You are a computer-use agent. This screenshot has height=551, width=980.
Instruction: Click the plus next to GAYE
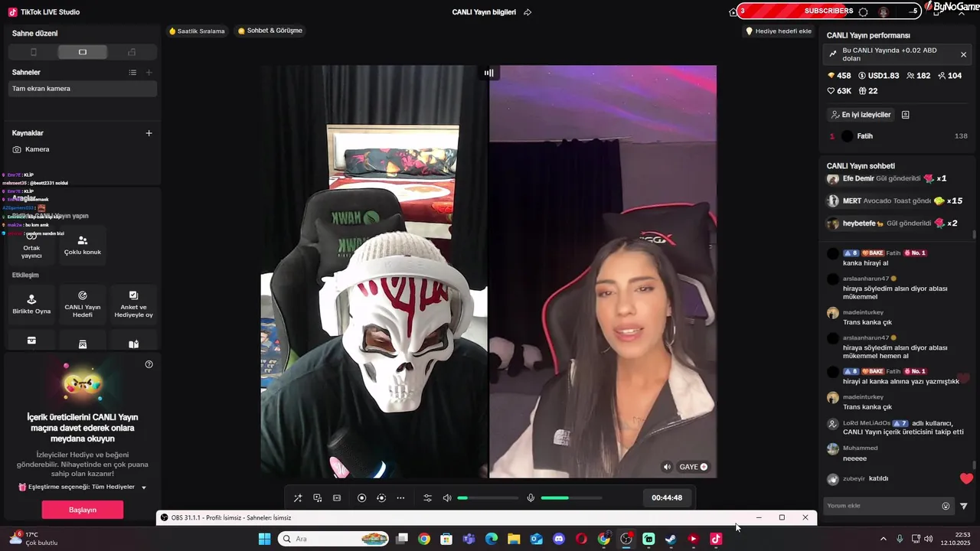pos(704,467)
